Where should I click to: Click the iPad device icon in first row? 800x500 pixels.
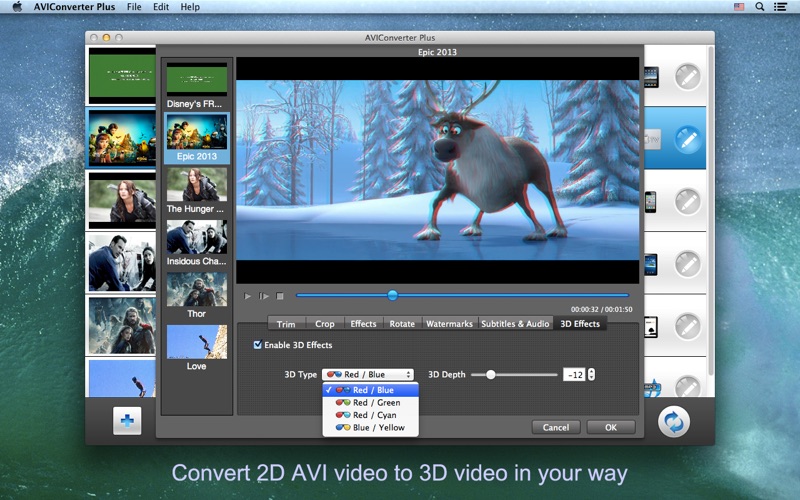coord(652,77)
